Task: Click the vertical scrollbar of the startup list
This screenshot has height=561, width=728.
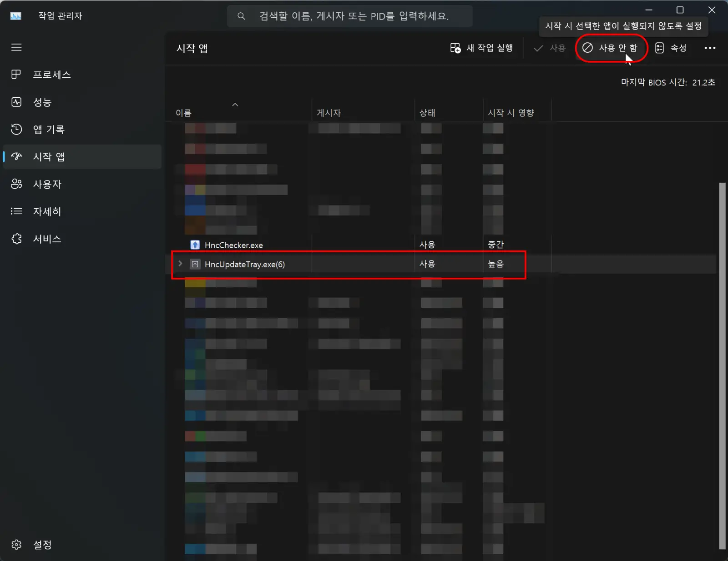Action: (722, 366)
